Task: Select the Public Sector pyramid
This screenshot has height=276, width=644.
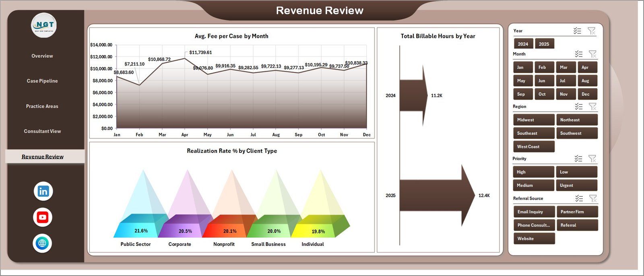Action: (x=141, y=204)
